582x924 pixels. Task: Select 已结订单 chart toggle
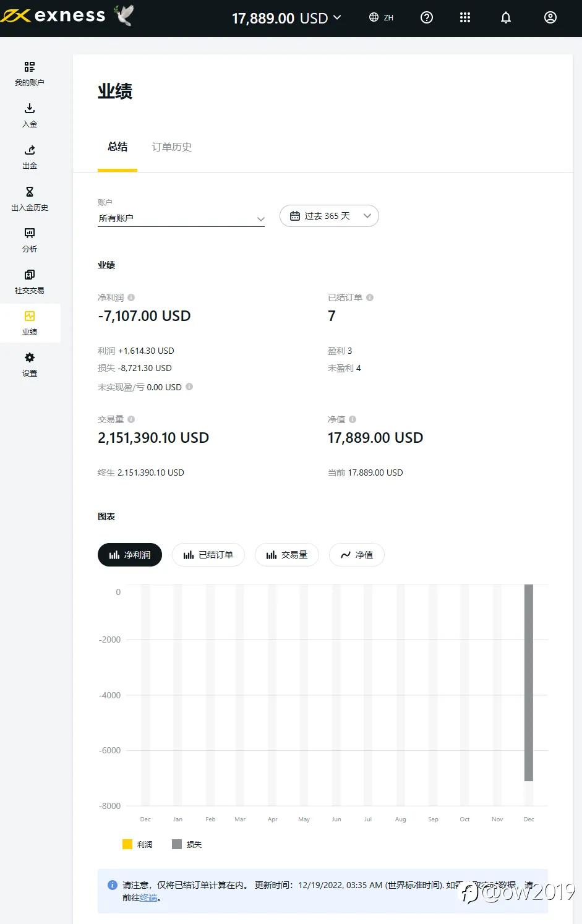[x=208, y=555]
